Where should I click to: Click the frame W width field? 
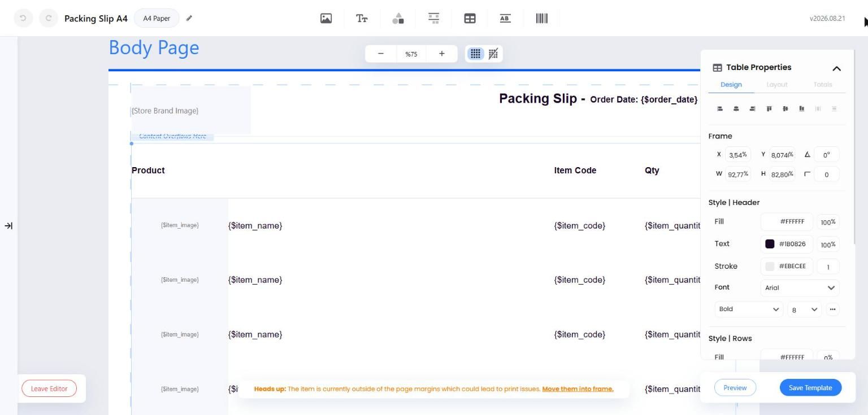[x=738, y=174]
